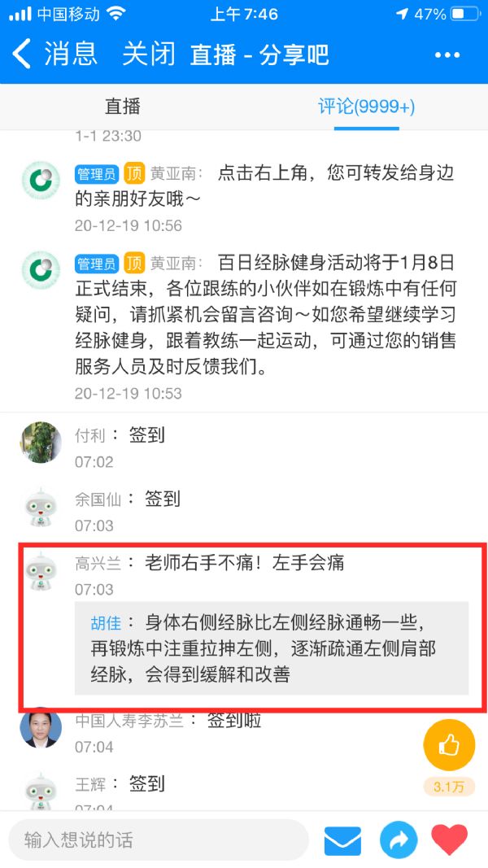Tap the back arrow next to 消息

click(22, 55)
